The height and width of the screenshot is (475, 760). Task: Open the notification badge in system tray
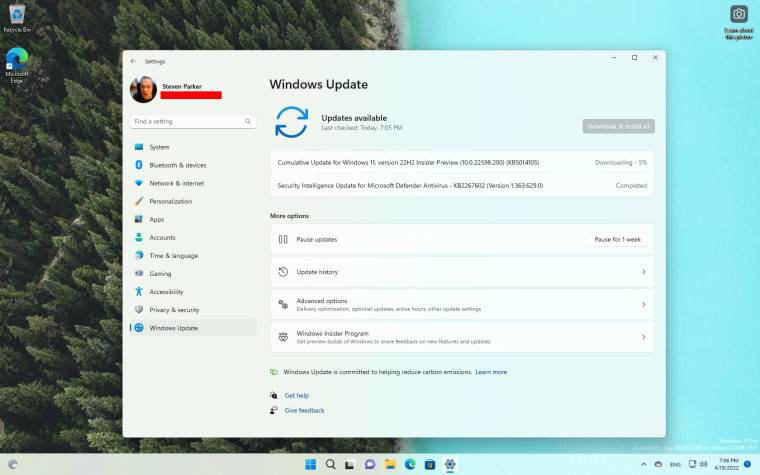pos(748,464)
